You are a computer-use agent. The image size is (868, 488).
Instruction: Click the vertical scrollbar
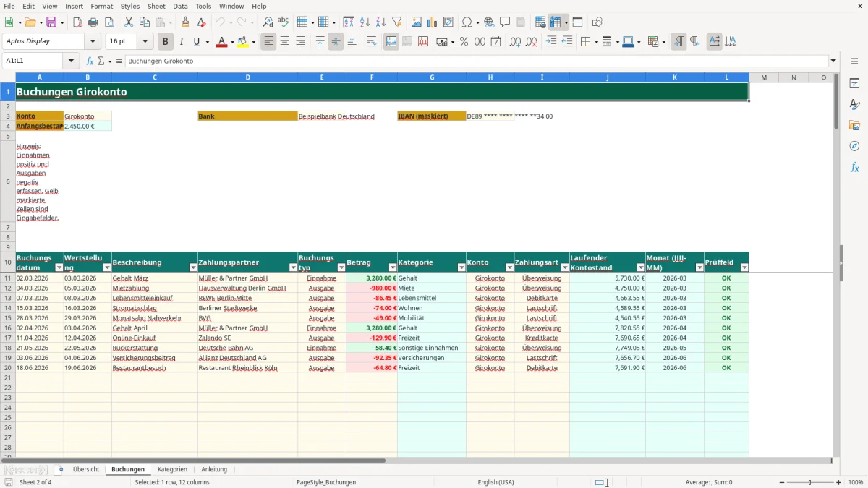click(836, 265)
